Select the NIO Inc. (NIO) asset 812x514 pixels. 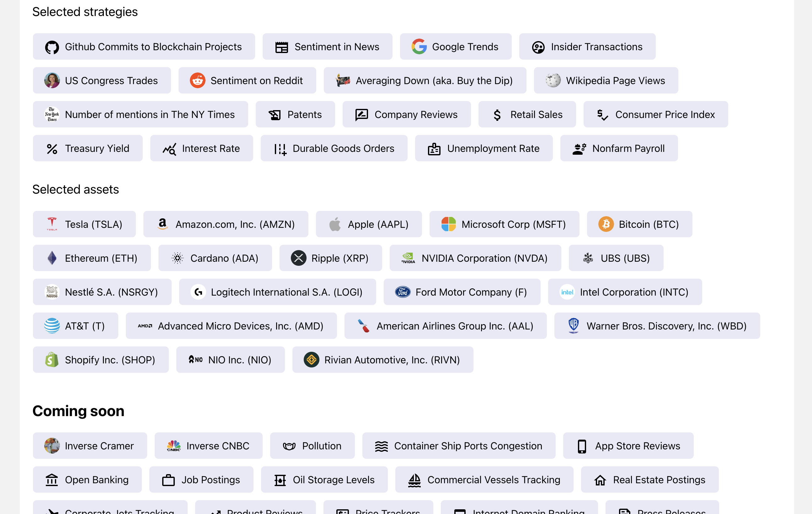click(x=230, y=360)
